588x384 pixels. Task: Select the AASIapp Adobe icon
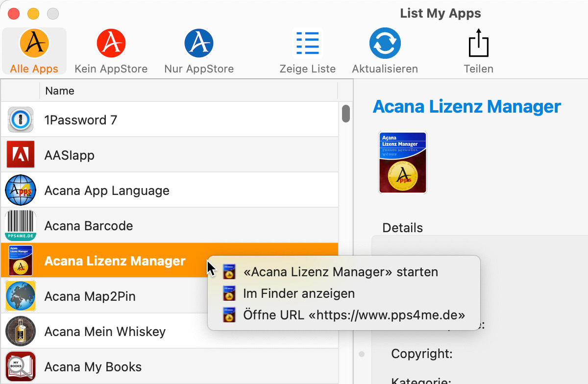tap(21, 155)
